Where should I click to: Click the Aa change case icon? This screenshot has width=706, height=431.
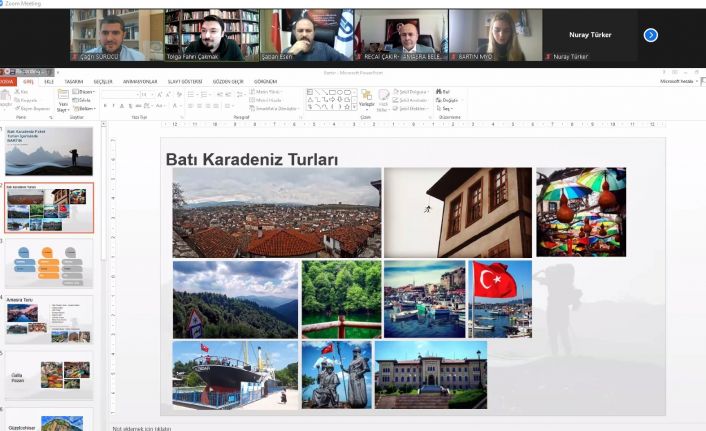tap(160, 106)
